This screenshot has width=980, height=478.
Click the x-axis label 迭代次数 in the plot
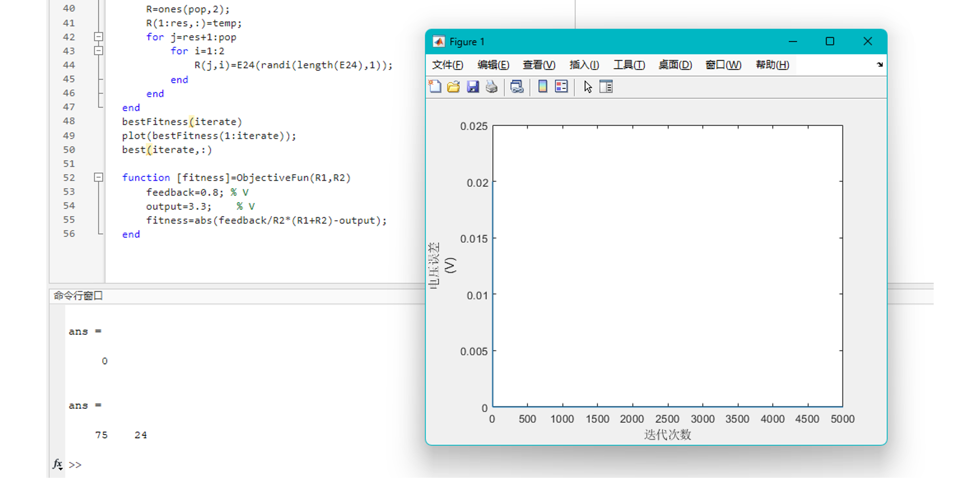tap(668, 434)
